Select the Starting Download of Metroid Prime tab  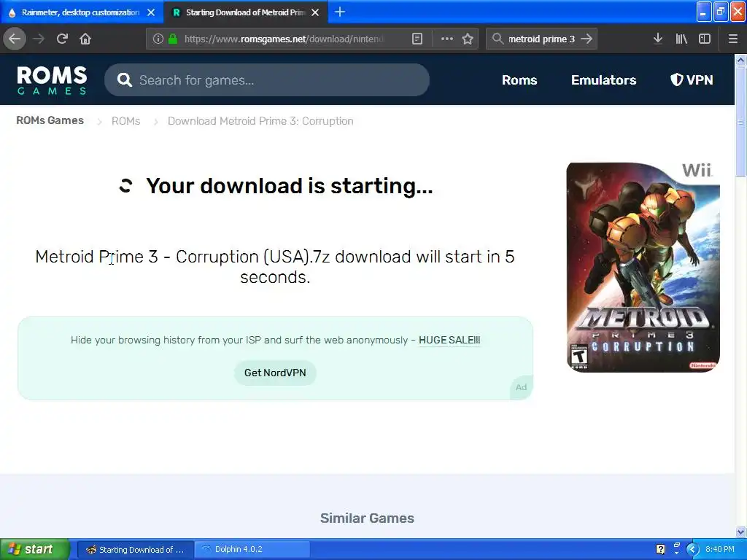[x=245, y=12]
